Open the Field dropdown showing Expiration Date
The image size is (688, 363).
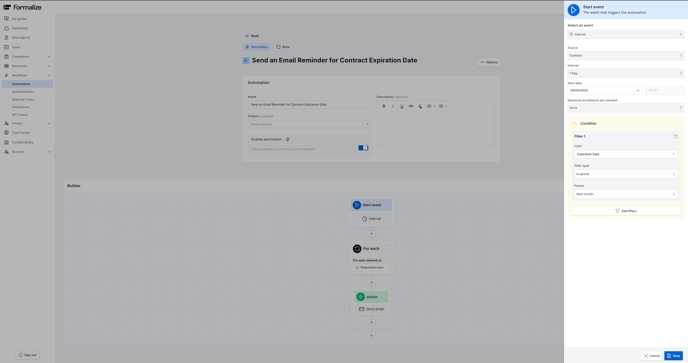625,155
